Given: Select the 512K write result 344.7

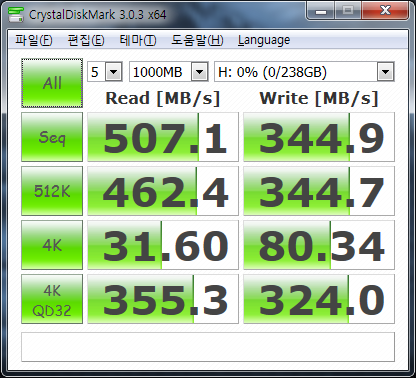Looking at the screenshot, I should click(x=319, y=191).
